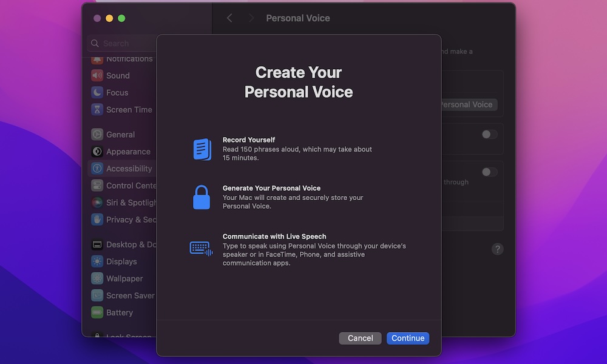
Task: Select the General label in the sidebar
Action: tap(120, 134)
